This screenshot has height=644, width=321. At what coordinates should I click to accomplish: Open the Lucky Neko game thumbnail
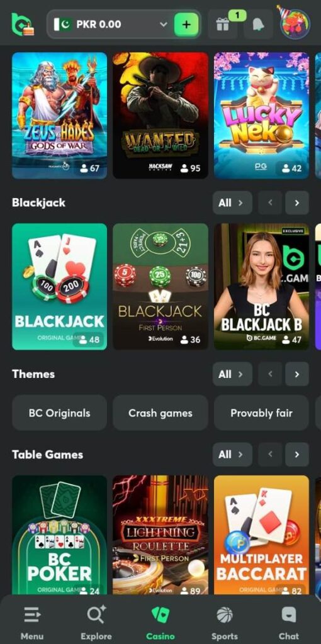(x=261, y=116)
